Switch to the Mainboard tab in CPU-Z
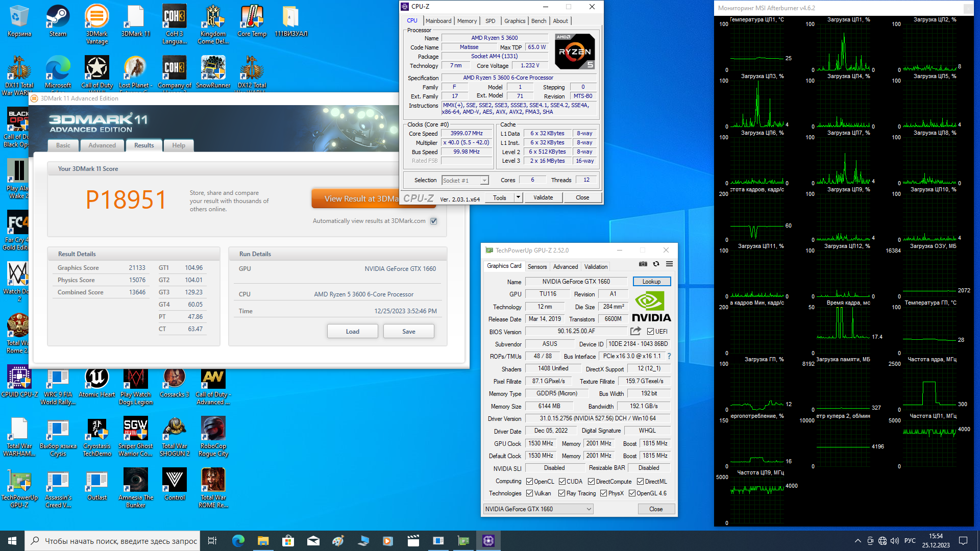The height and width of the screenshot is (551, 980). [438, 21]
